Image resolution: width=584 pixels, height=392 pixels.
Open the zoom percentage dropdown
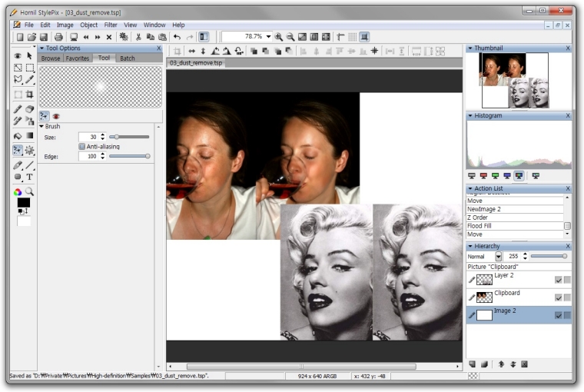pyautogui.click(x=269, y=37)
